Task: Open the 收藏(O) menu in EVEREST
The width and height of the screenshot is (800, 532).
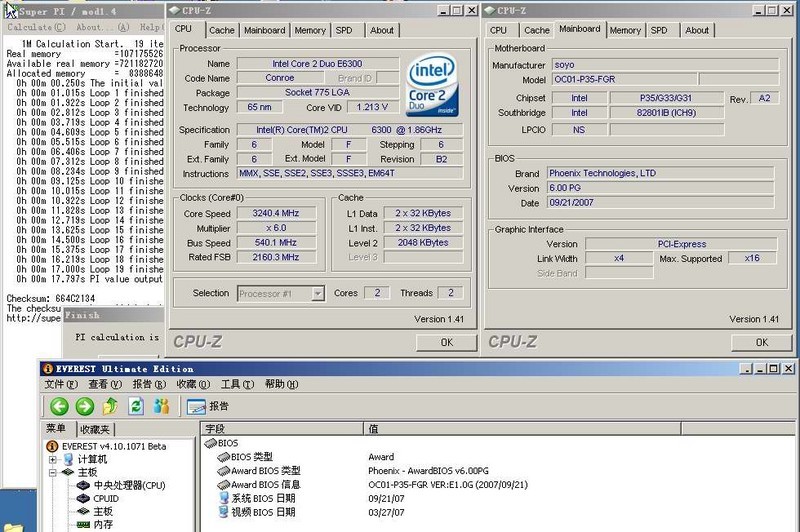Action: click(193, 384)
